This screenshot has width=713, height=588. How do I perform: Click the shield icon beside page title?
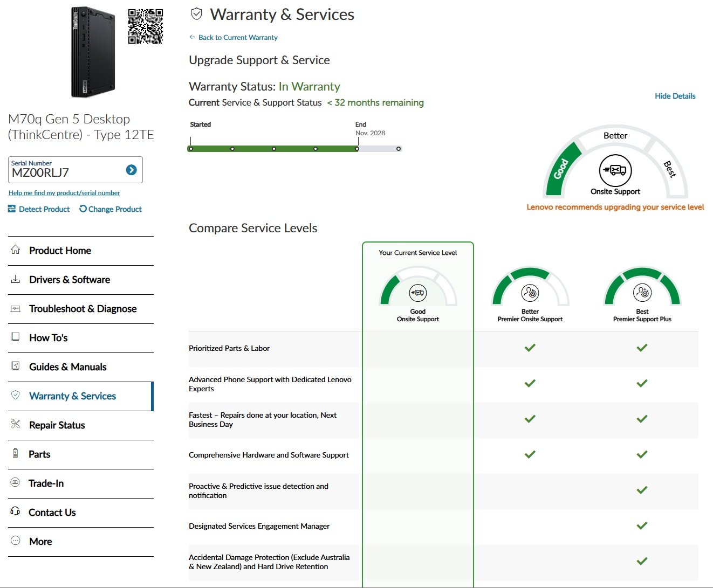[196, 14]
